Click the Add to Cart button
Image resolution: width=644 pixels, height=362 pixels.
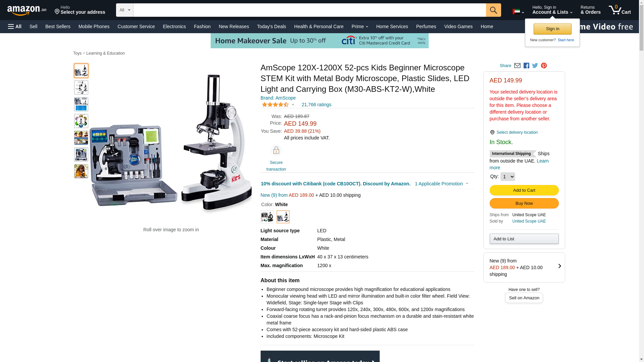(x=524, y=190)
